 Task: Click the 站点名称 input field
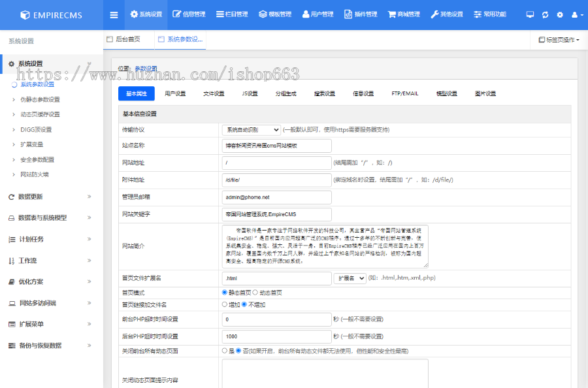pyautogui.click(x=276, y=146)
